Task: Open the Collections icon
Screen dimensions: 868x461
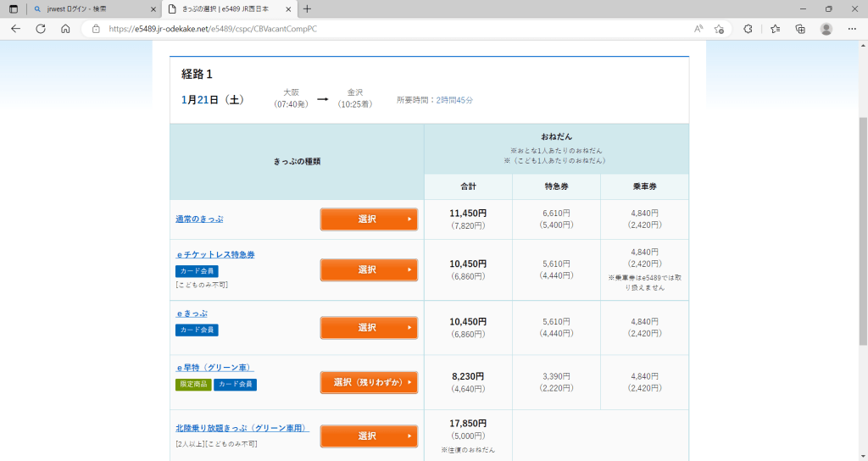Action: click(800, 28)
